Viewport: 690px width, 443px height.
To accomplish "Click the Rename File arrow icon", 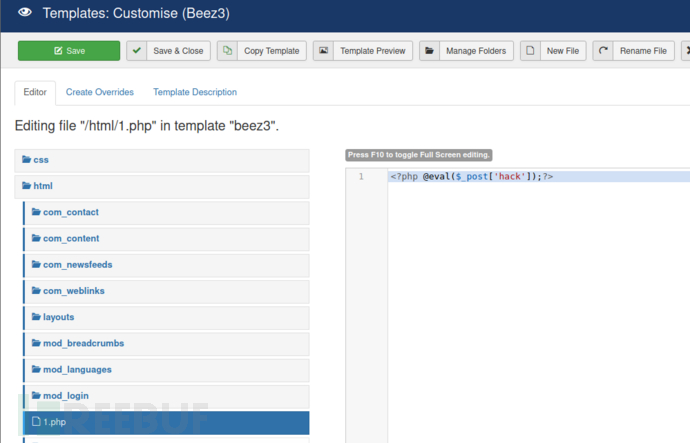I will (603, 51).
